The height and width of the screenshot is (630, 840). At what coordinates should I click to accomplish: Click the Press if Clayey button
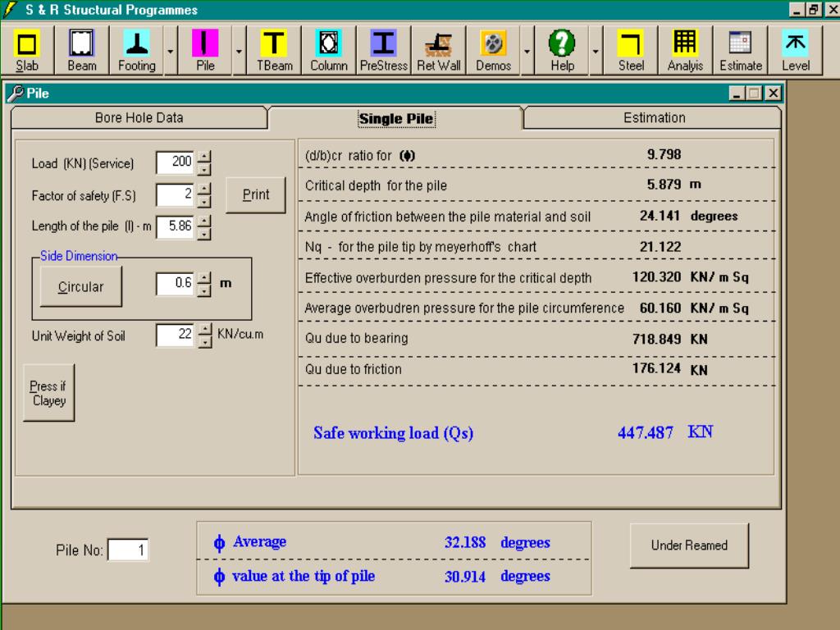48,393
